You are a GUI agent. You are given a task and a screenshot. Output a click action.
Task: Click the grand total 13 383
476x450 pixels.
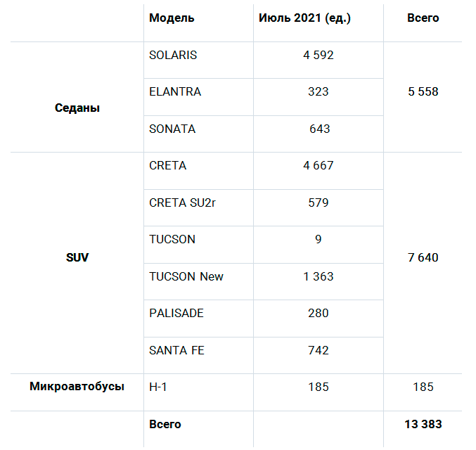[x=423, y=424]
